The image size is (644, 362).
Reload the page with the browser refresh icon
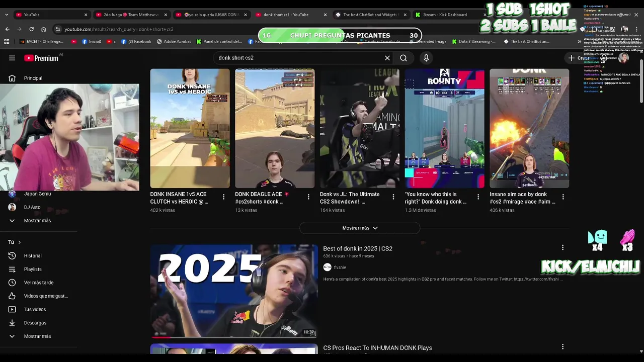pyautogui.click(x=31, y=29)
